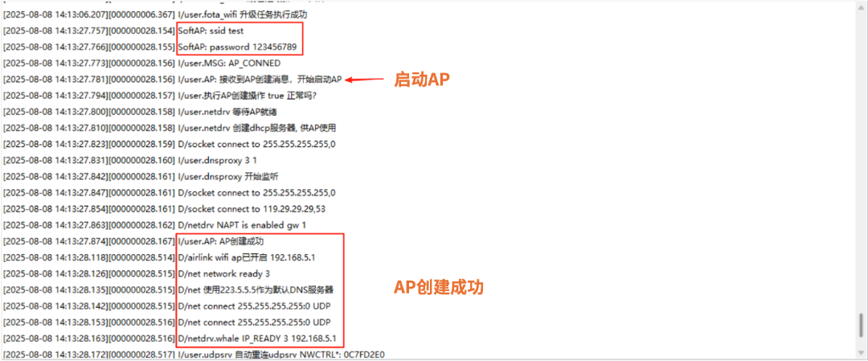Select the 'SoftAP: password 123456789' log line
Screen dimensions: 868x361
[150, 47]
